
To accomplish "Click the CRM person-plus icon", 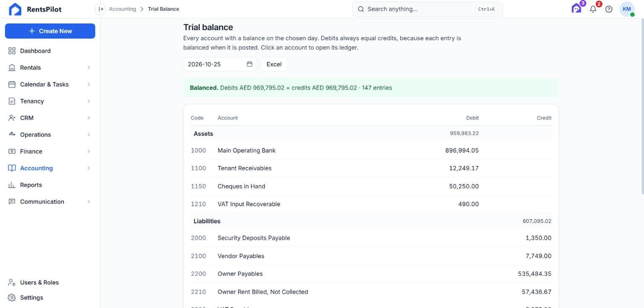I will pos(12,118).
